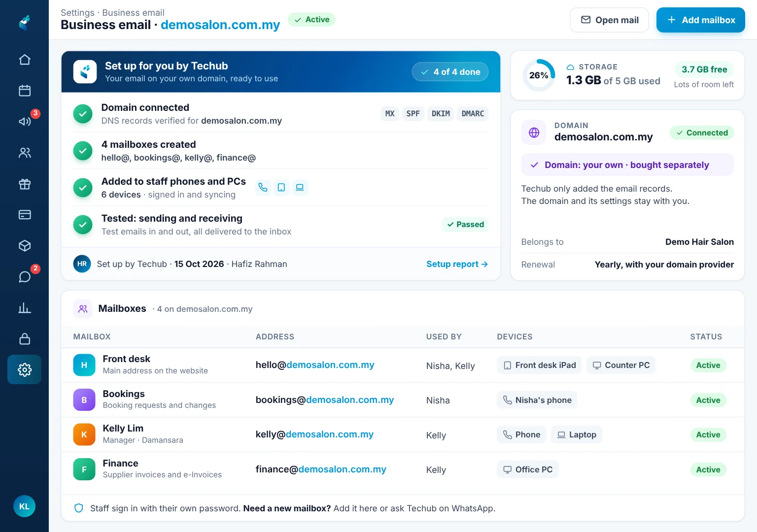Viewport: 757px width, 532px height.
Task: Click the Counter PC device chip
Action: (621, 366)
